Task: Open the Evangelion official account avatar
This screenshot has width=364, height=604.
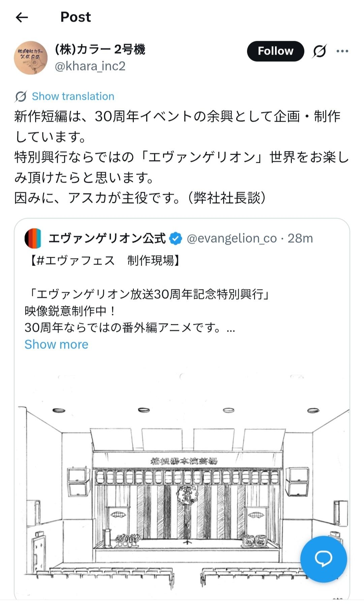Action: (33, 238)
